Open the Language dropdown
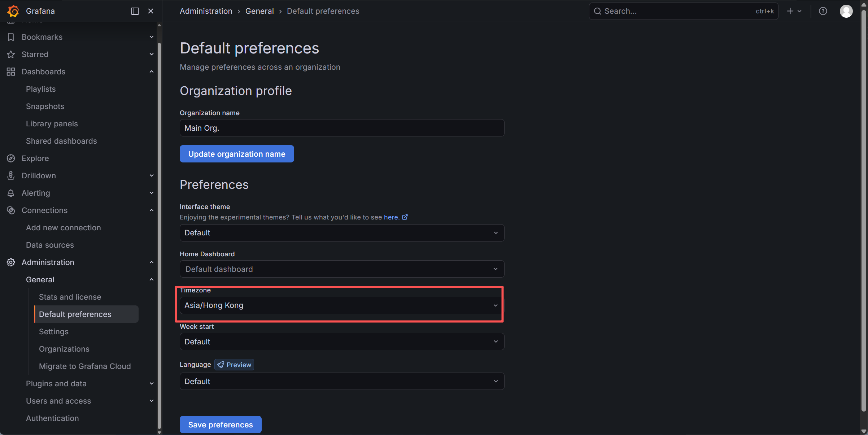This screenshot has width=868, height=435. pyautogui.click(x=342, y=381)
